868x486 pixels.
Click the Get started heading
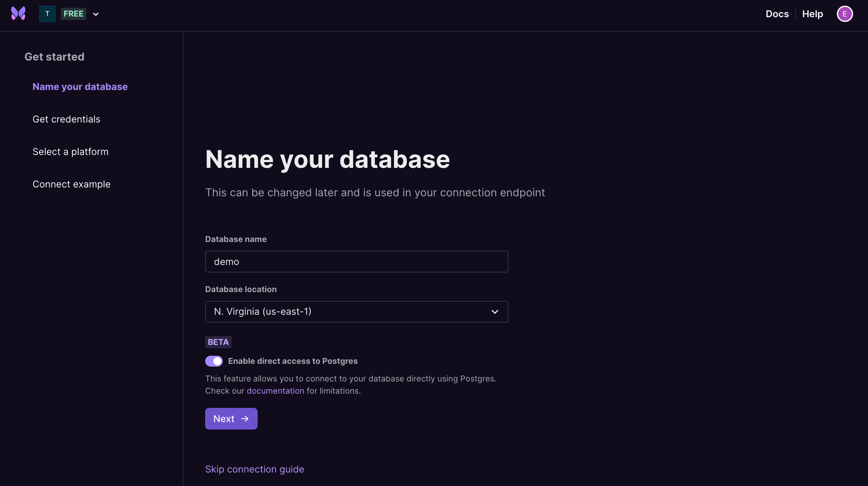point(54,57)
